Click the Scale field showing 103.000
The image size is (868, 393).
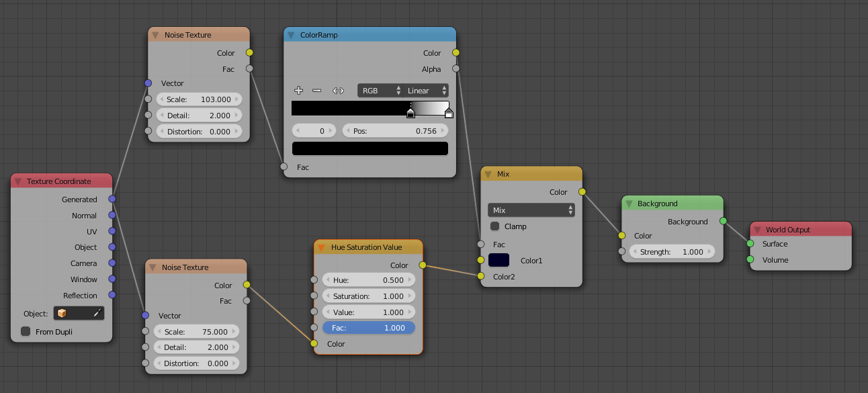pyautogui.click(x=199, y=99)
